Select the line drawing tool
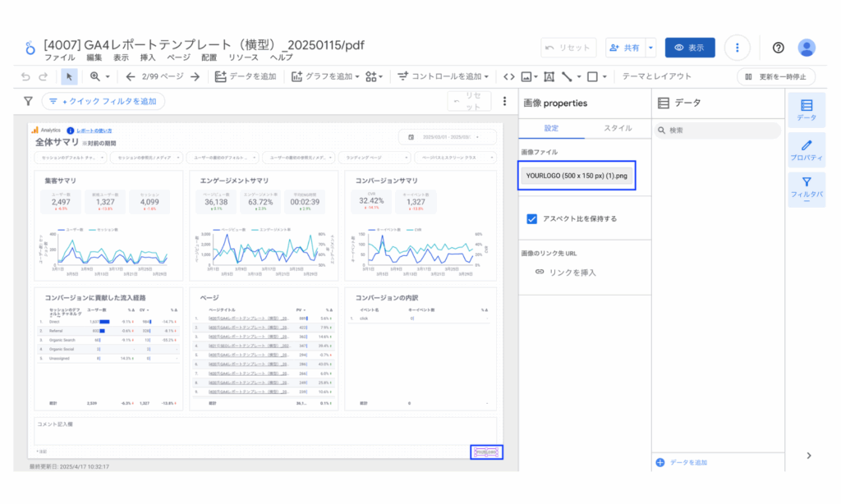841x504 pixels. (567, 76)
